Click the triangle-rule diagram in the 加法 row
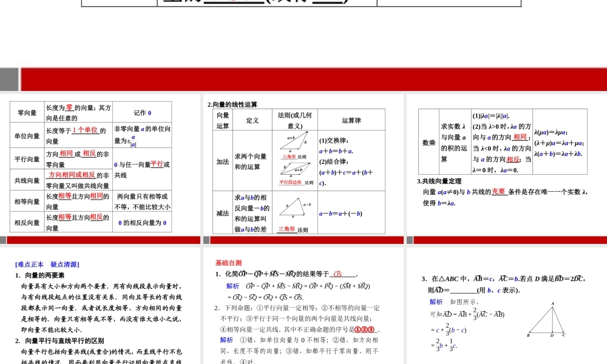Viewport: 607px width, 364px height. (295, 141)
